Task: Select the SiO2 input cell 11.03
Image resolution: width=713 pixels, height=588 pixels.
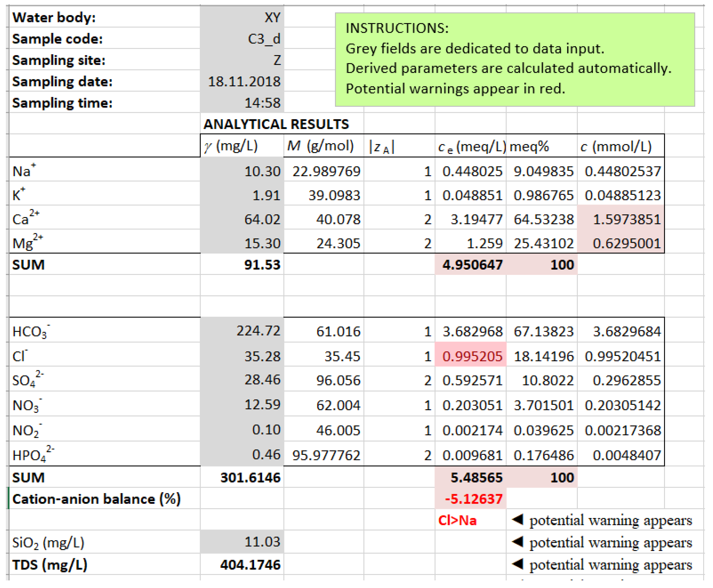Action: [x=242, y=542]
